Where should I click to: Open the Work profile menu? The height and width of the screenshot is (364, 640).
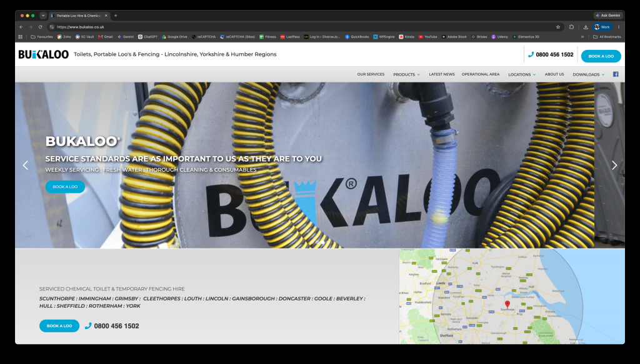602,27
